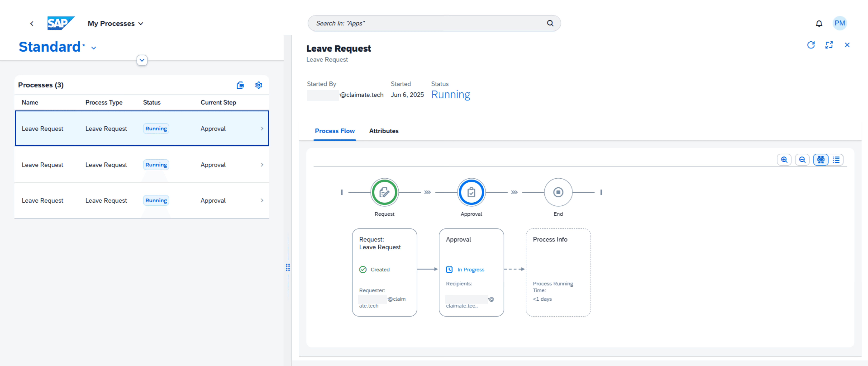
Task: Click the Approval step in the third row
Action: (213, 200)
